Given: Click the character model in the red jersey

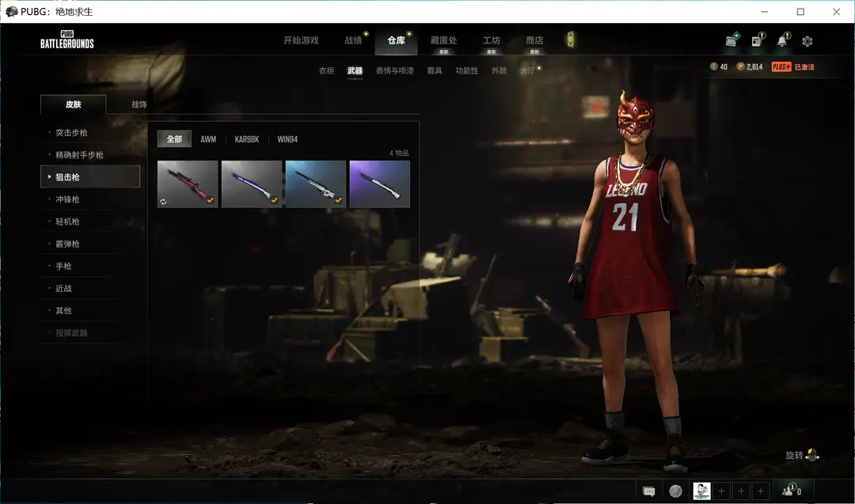Looking at the screenshot, I should tap(636, 281).
